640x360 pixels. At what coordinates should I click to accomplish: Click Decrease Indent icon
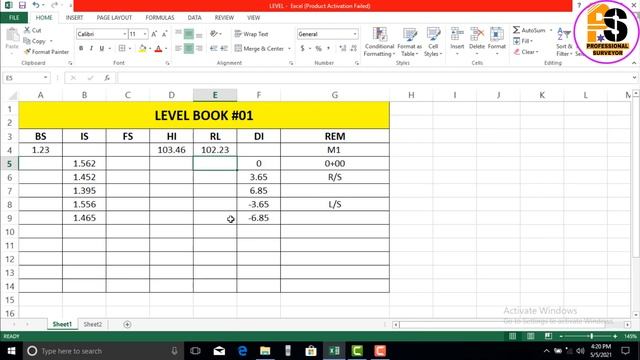(213, 48)
